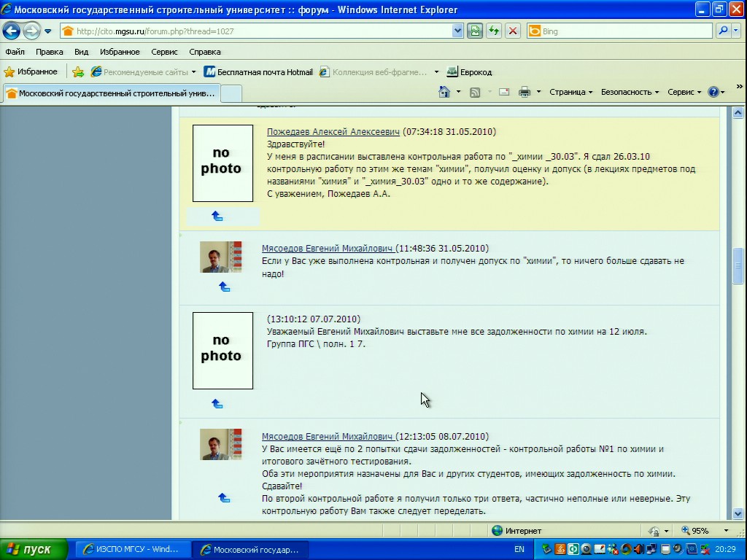
Task: Click the page scrollbar down arrow
Action: (738, 514)
